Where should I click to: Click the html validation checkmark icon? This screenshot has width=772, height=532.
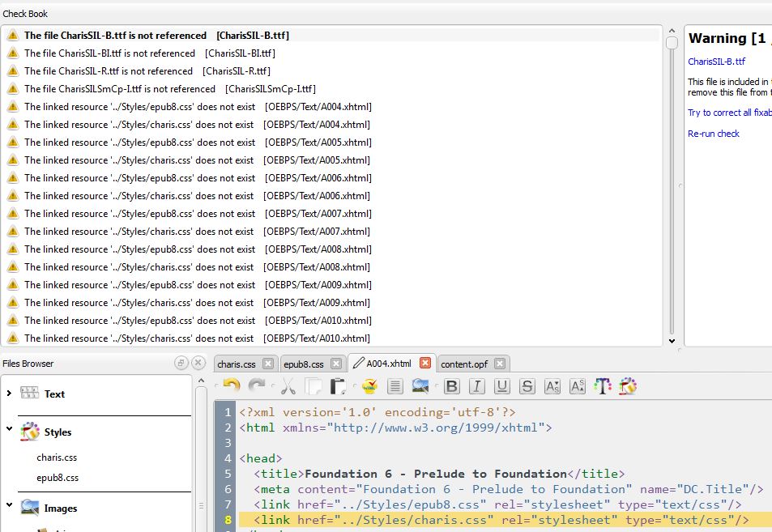point(369,386)
